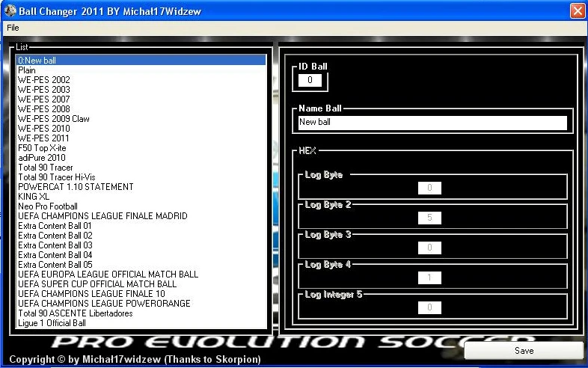
Task: Click the Log Byte 3 value field
Action: point(429,248)
